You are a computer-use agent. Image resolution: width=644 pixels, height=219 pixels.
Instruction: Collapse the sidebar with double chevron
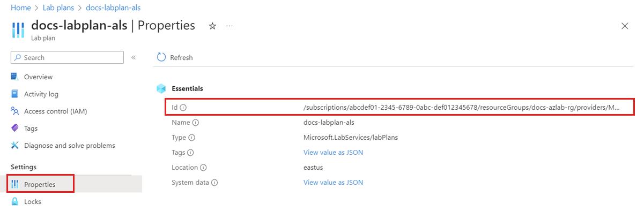[x=134, y=57]
